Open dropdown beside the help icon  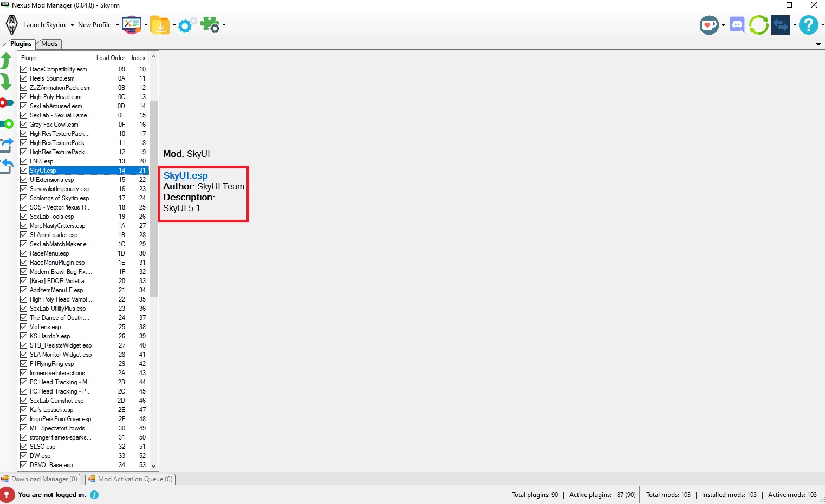(x=822, y=25)
